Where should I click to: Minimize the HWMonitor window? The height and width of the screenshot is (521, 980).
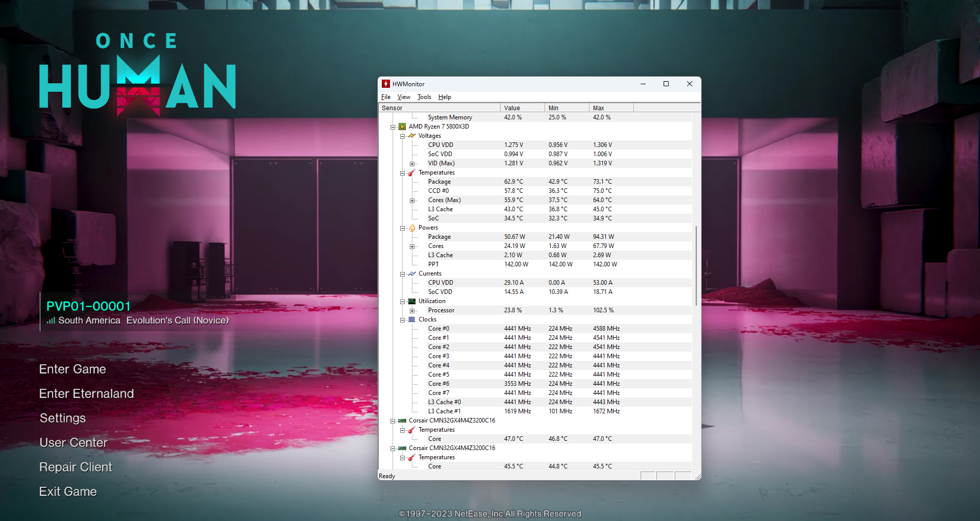[x=643, y=84]
